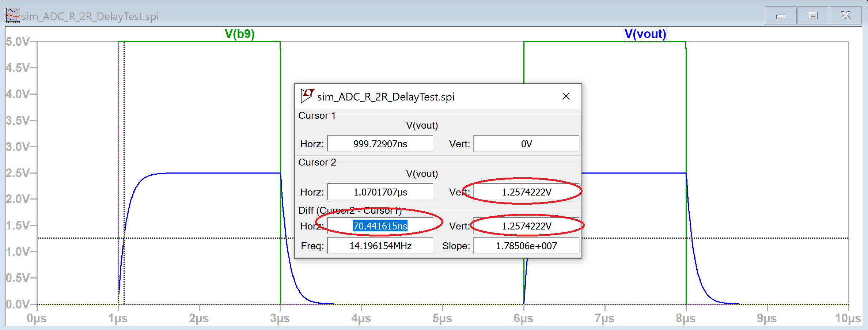This screenshot has height=330, width=868.
Task: Click the waveform icon in the plot title bar
Action: pyautogui.click(x=13, y=16)
